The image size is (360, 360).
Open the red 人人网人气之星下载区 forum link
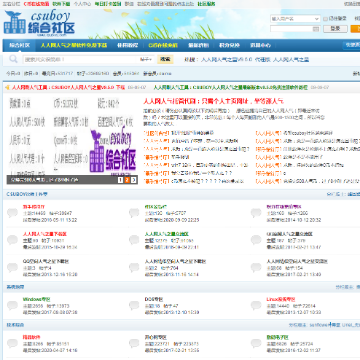tap(44, 234)
